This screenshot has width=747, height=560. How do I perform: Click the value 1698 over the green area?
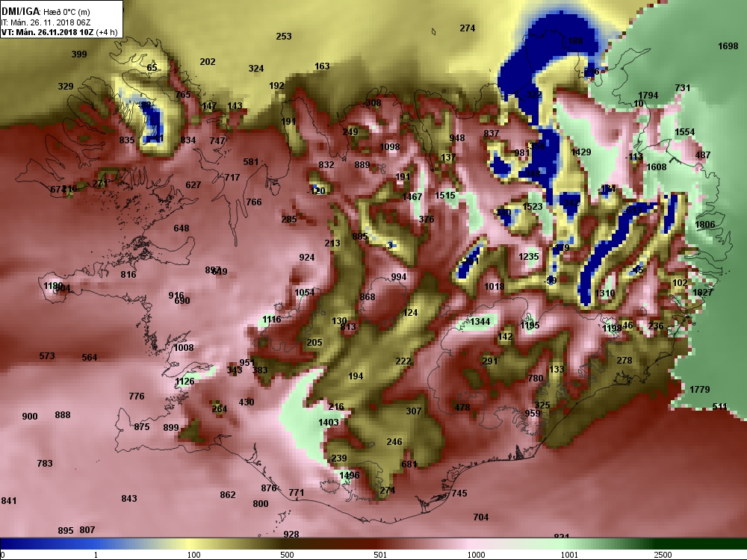click(x=728, y=46)
